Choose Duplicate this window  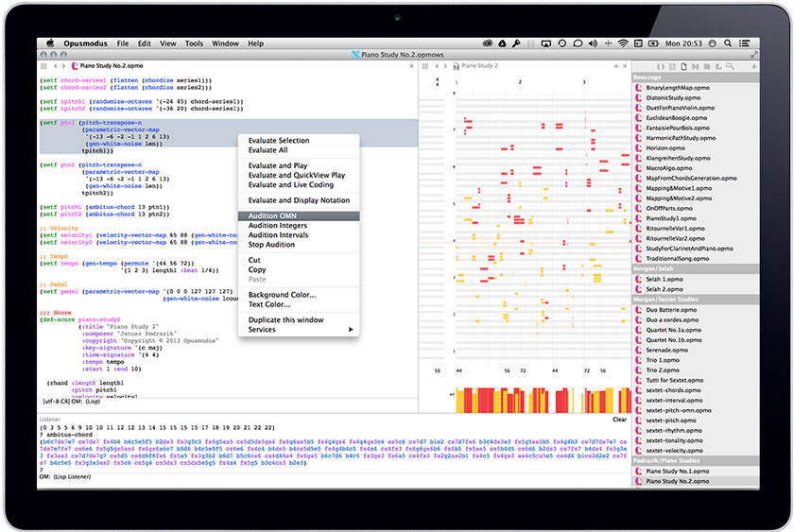click(x=299, y=320)
